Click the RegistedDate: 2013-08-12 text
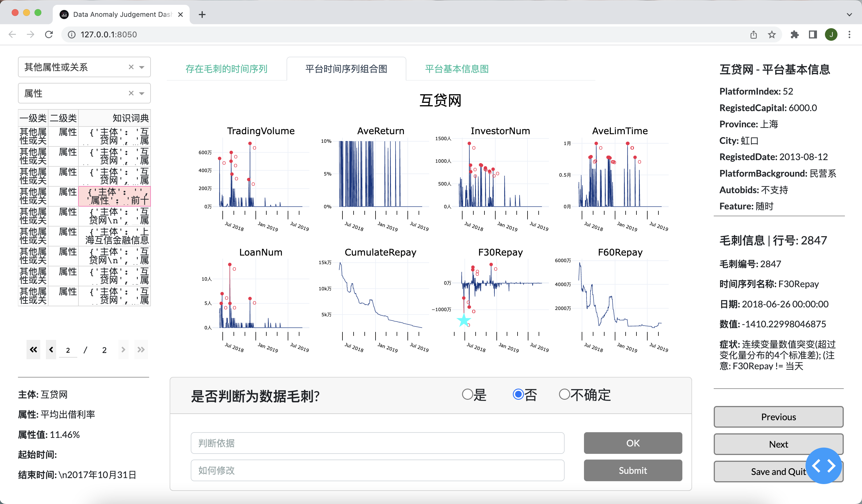This screenshot has height=504, width=862. point(774,157)
